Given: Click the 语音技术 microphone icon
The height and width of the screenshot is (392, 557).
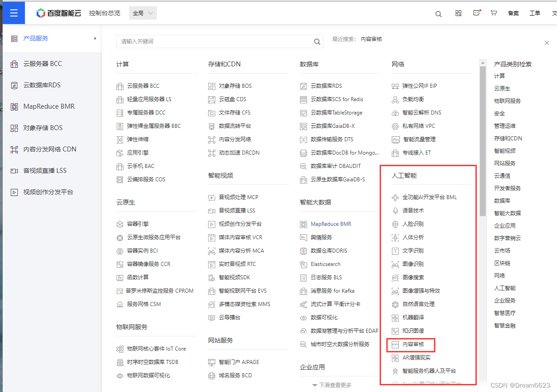Looking at the screenshot, I should click(395, 211).
